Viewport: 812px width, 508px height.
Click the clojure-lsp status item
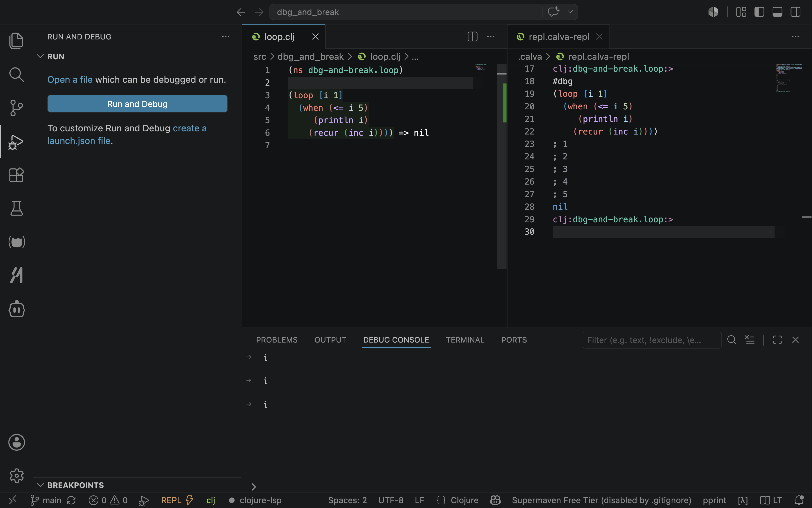pos(255,500)
